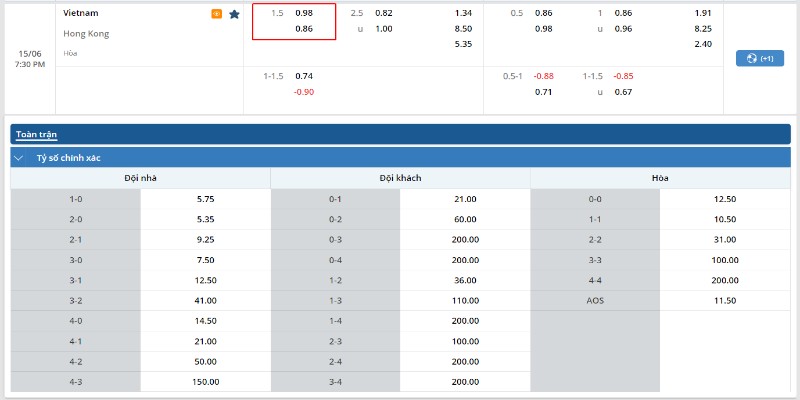Click the Hong Kong team name
800x400 pixels.
pyautogui.click(x=86, y=33)
